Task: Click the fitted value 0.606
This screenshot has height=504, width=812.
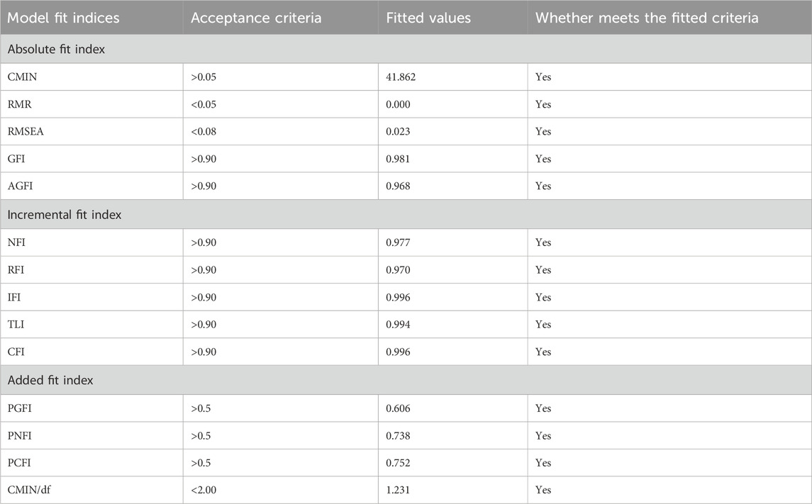Action: [x=399, y=408]
